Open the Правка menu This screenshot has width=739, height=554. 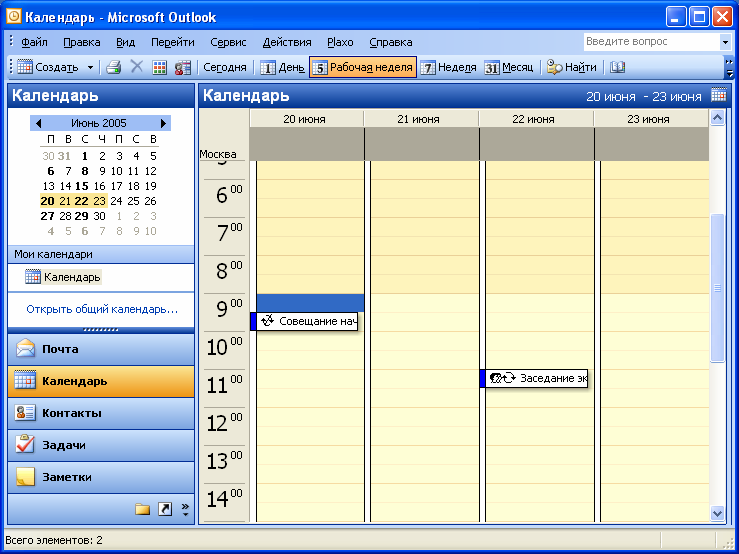(x=82, y=42)
